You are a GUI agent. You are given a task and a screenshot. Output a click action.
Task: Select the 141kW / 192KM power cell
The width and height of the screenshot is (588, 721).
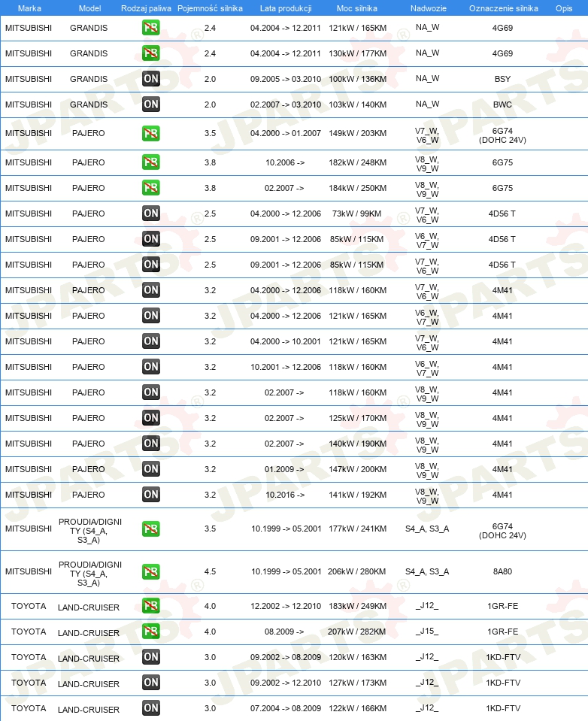(x=357, y=495)
